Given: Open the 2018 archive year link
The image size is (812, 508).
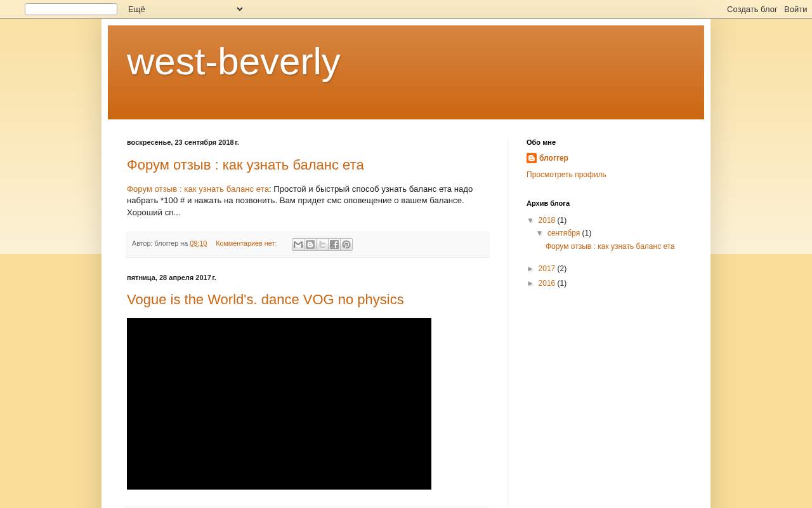Looking at the screenshot, I should pos(547,220).
